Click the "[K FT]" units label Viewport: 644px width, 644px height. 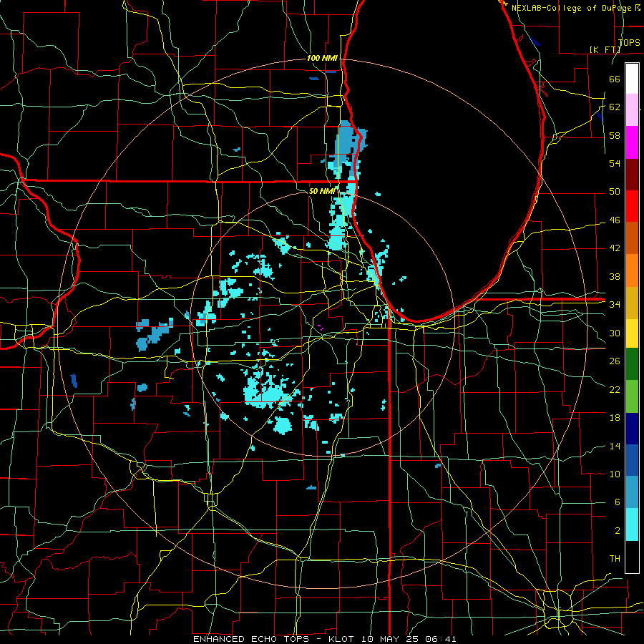(605, 49)
